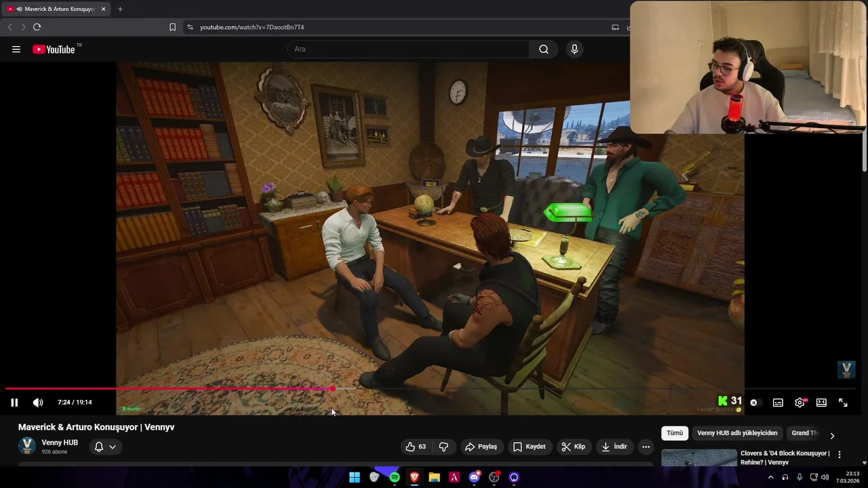Open Spotify from taskbar
This screenshot has width=868, height=488.
(x=395, y=477)
